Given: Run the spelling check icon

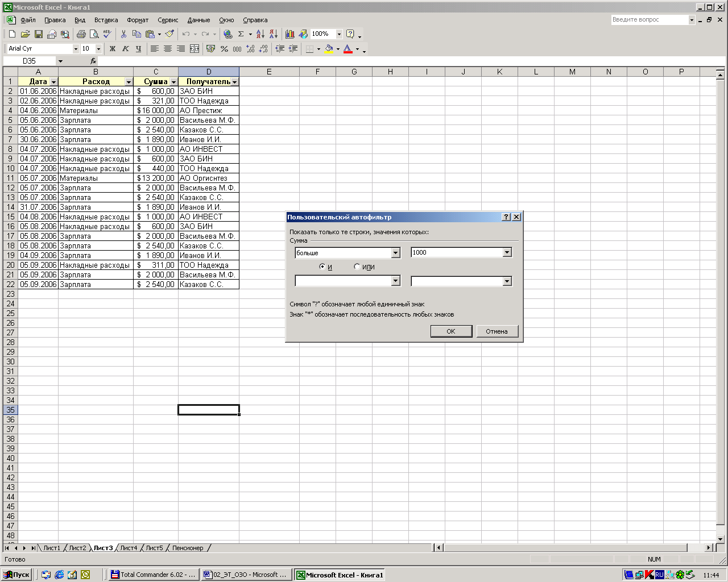Looking at the screenshot, I should tap(107, 34).
